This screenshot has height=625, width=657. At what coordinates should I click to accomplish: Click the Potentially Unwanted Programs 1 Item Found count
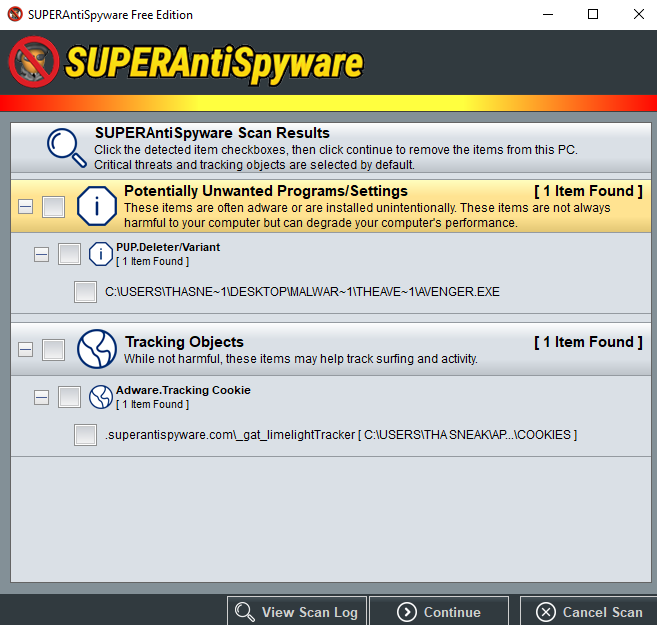588,191
